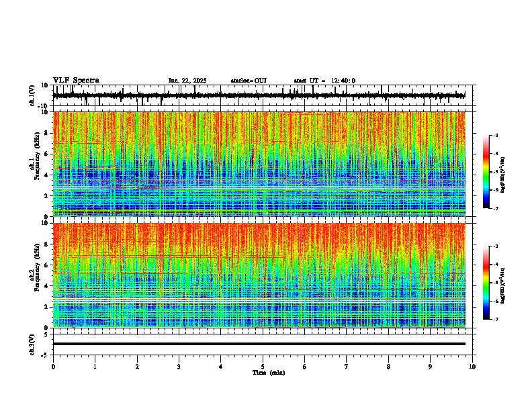Click time axis tick label '3'

(179, 366)
